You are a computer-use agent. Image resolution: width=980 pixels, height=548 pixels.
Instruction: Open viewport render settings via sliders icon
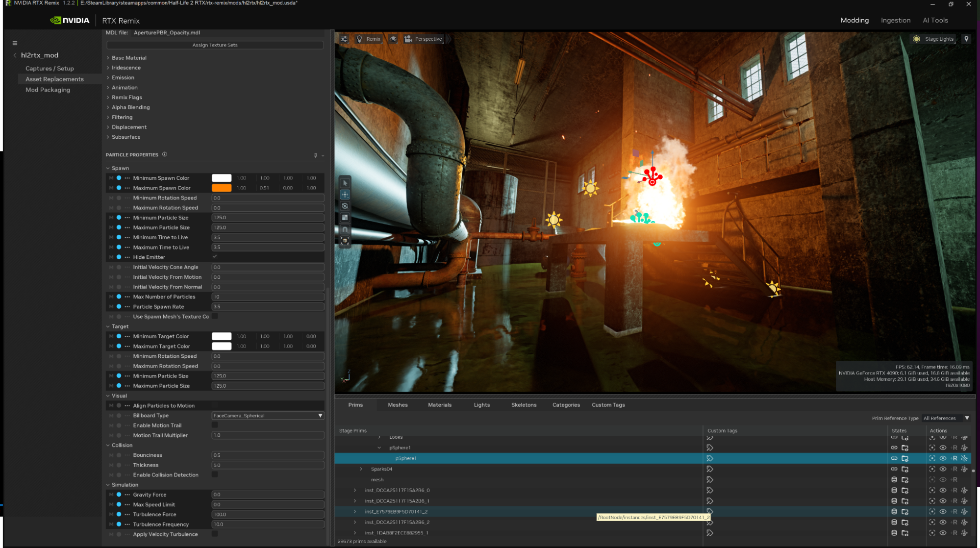pos(345,39)
